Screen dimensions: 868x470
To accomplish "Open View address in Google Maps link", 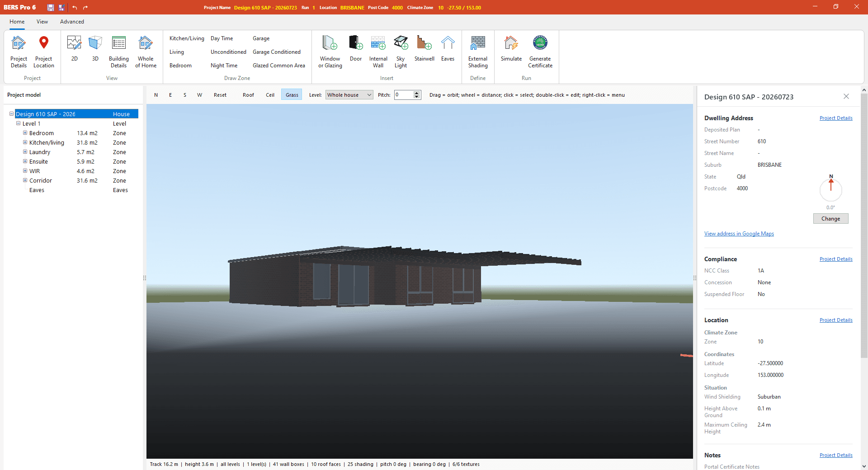I will (739, 234).
